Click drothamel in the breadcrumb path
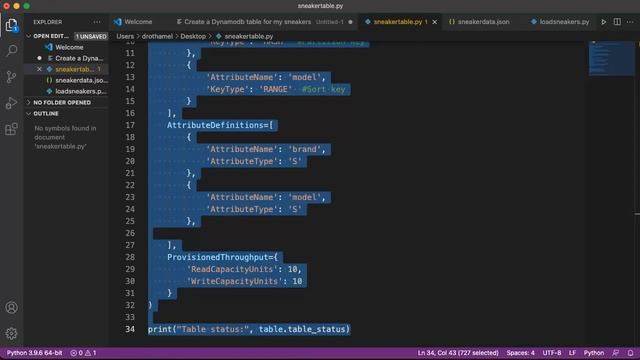The image size is (640, 360). (x=157, y=36)
